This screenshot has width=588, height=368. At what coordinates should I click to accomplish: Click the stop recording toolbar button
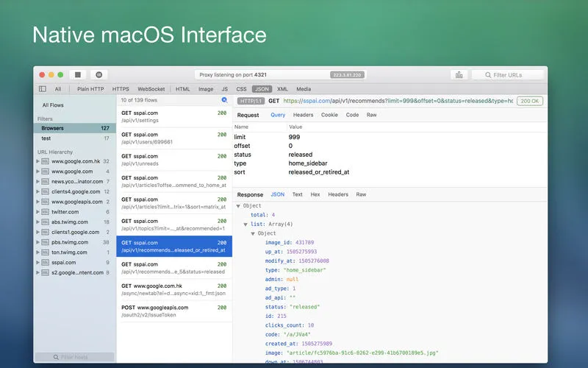79,74
